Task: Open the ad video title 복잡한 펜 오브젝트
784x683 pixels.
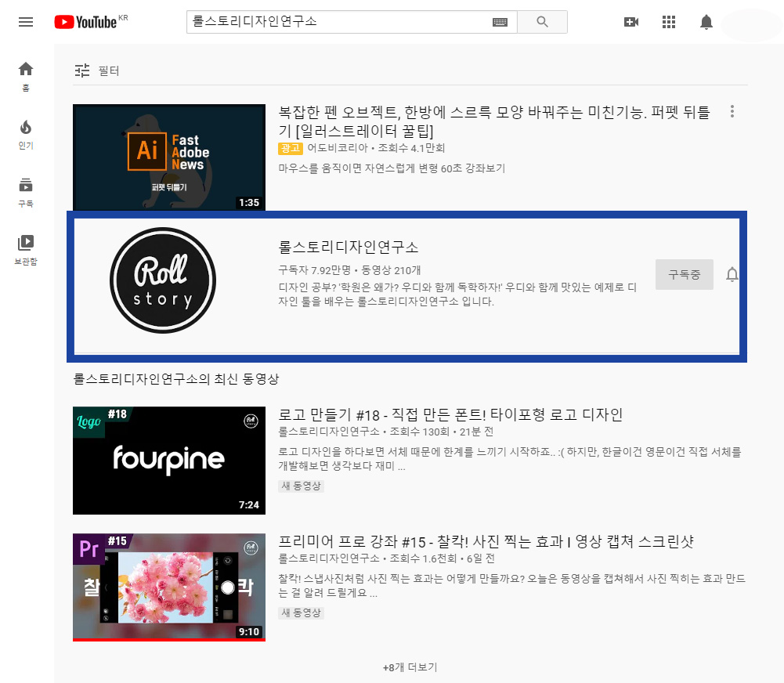Action: pos(494,121)
